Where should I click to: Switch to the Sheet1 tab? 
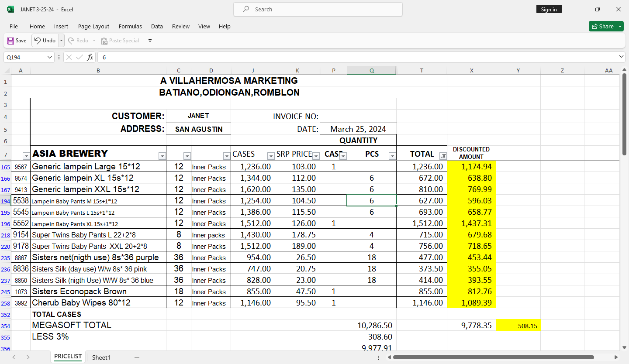coord(101,357)
